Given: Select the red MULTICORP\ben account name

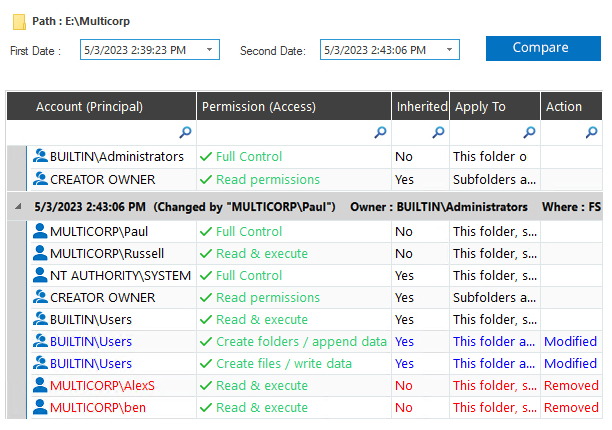Looking at the screenshot, I should click(x=98, y=407).
